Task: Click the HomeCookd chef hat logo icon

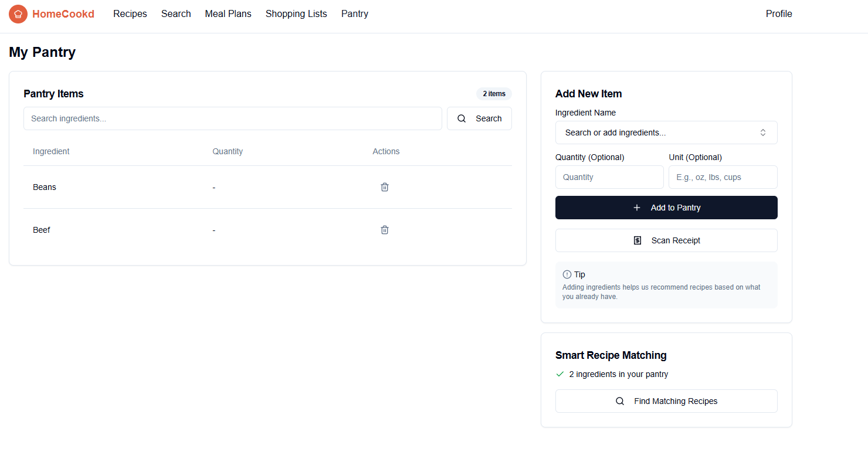Action: (18, 14)
